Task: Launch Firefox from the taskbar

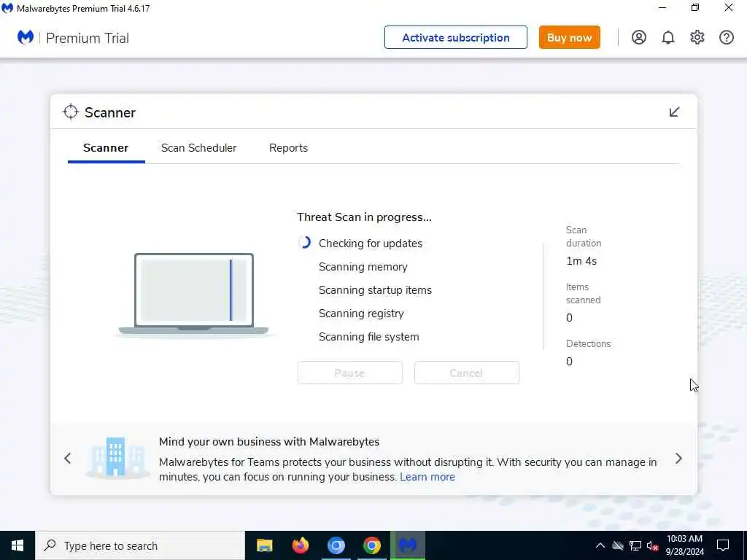Action: pyautogui.click(x=300, y=545)
